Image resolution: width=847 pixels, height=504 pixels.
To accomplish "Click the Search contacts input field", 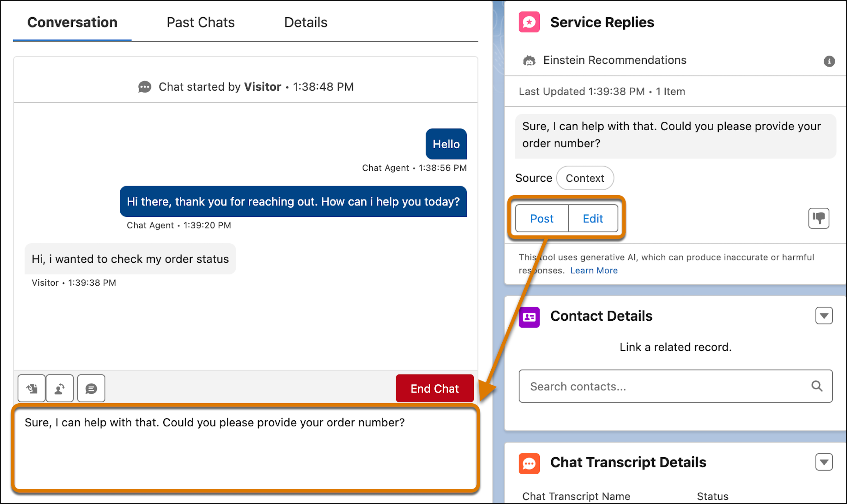I will coord(663,386).
